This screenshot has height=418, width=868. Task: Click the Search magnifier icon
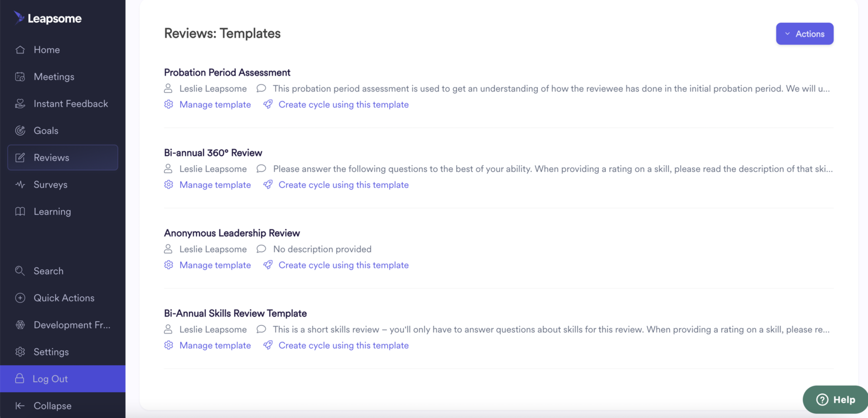(x=20, y=271)
